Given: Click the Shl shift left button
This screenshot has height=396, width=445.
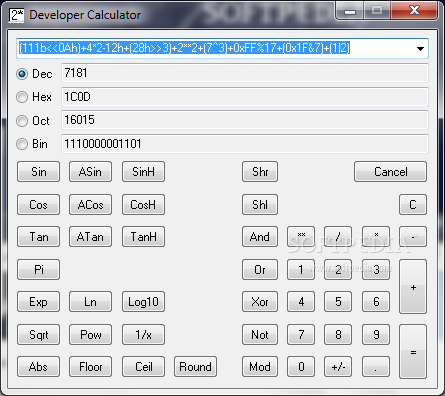Looking at the screenshot, I should coord(260,205).
